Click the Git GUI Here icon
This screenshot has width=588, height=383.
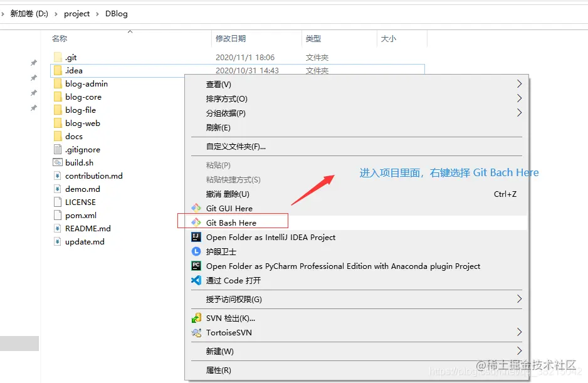point(196,208)
